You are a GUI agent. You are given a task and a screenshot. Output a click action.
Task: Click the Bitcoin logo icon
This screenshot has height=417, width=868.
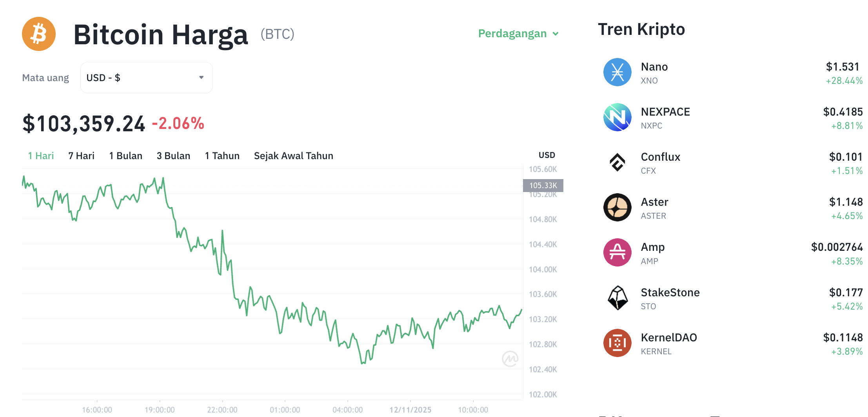pos(38,34)
